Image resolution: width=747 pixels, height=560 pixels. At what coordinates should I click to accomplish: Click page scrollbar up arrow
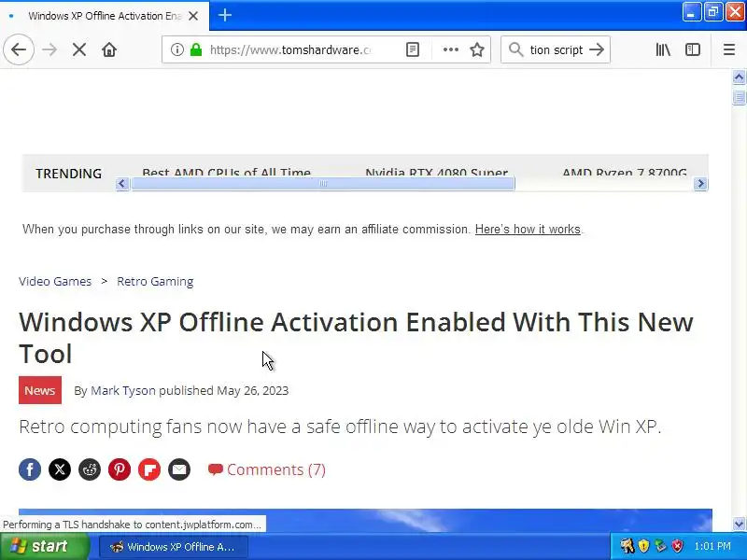point(739,77)
